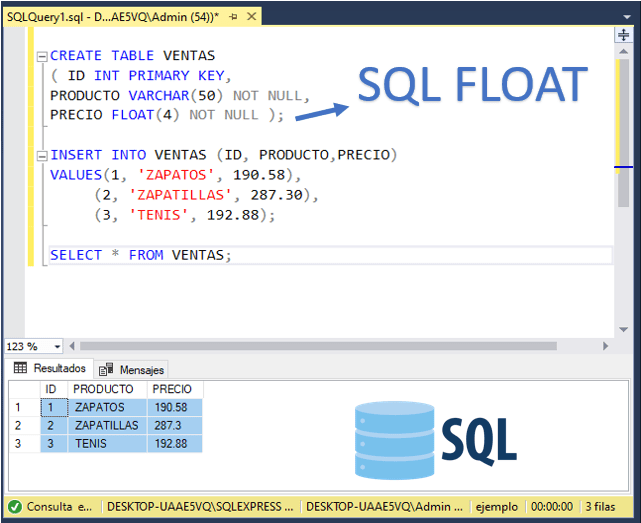Click the PRODUCTO column header
The image size is (641, 523).
tap(104, 389)
